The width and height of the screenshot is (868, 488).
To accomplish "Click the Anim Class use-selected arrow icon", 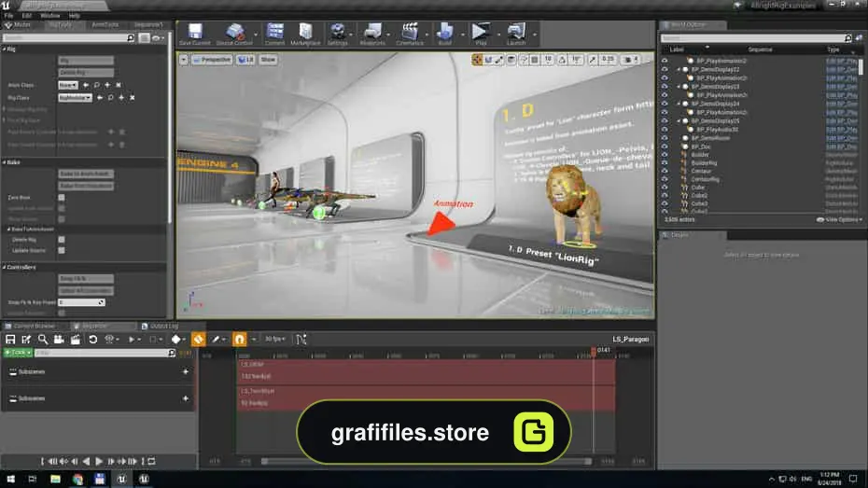I will tap(85, 85).
